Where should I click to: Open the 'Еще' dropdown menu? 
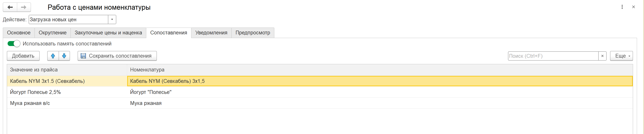coord(621,56)
